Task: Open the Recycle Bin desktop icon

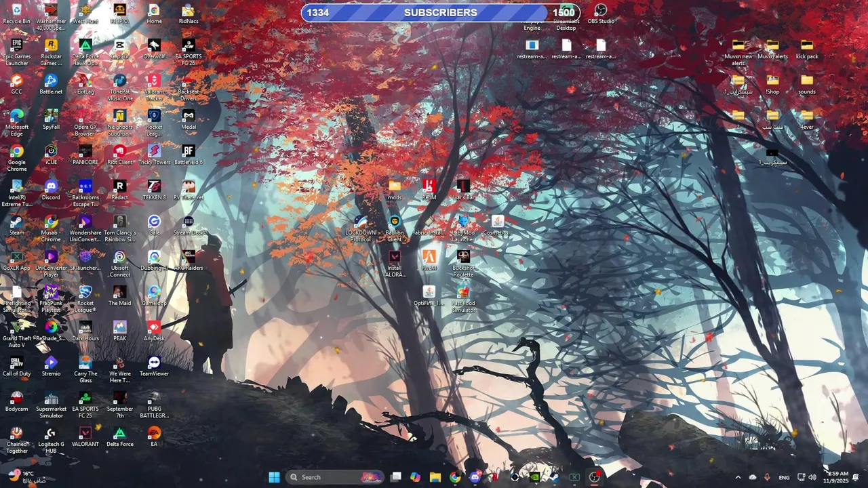Action: pyautogui.click(x=17, y=14)
